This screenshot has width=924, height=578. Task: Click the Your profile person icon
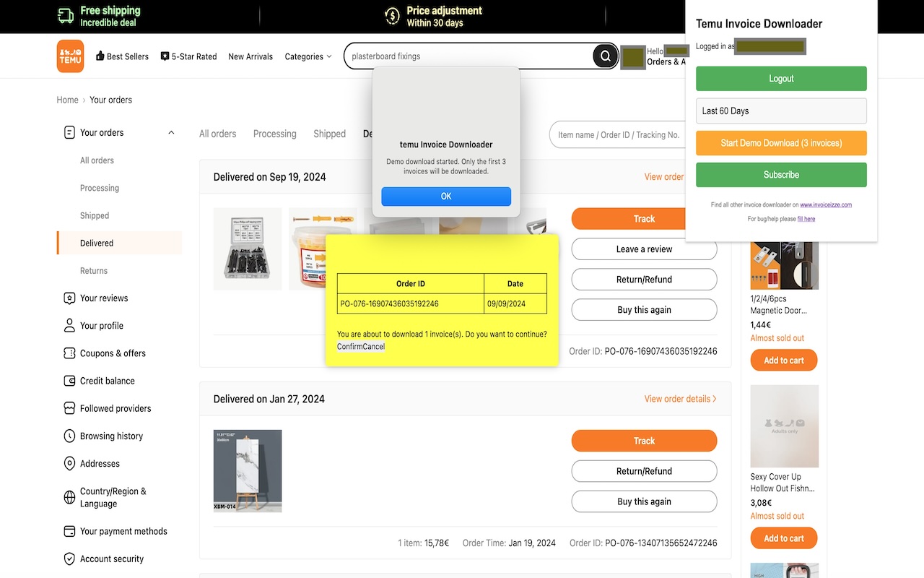tap(69, 326)
